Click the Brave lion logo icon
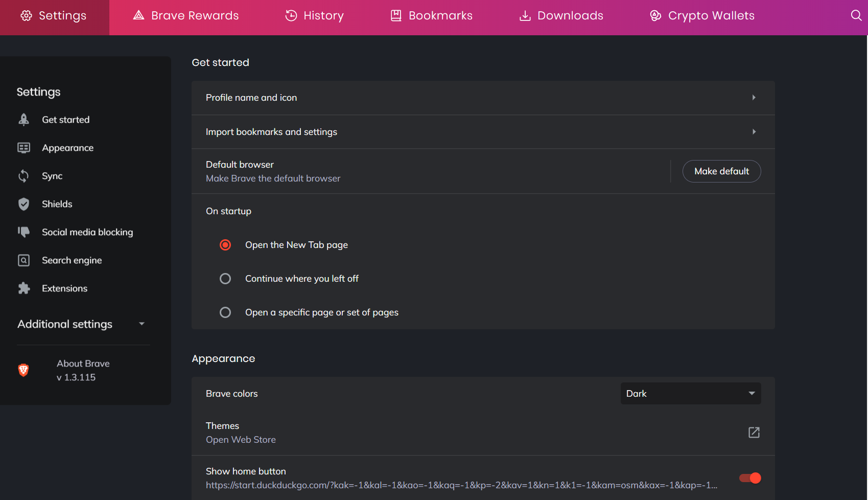The image size is (868, 500). click(24, 370)
